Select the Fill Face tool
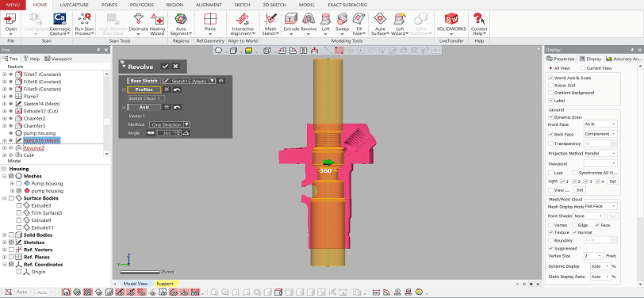 tap(359, 24)
